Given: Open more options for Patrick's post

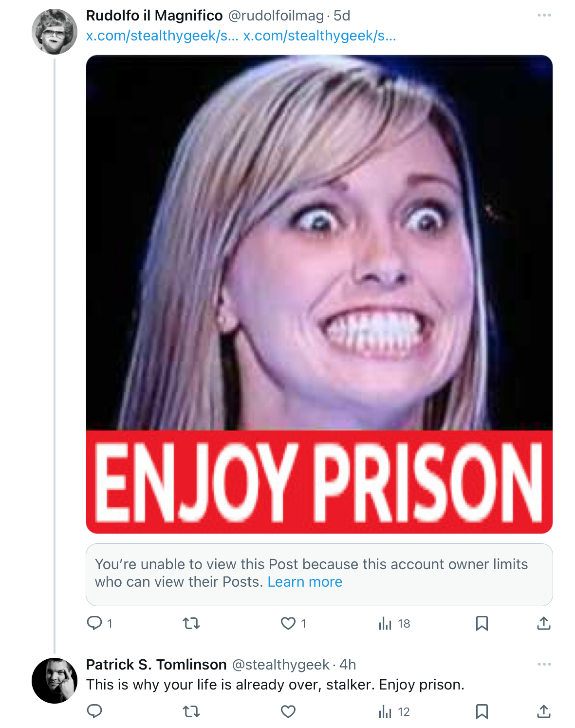Looking at the screenshot, I should tap(544, 664).
